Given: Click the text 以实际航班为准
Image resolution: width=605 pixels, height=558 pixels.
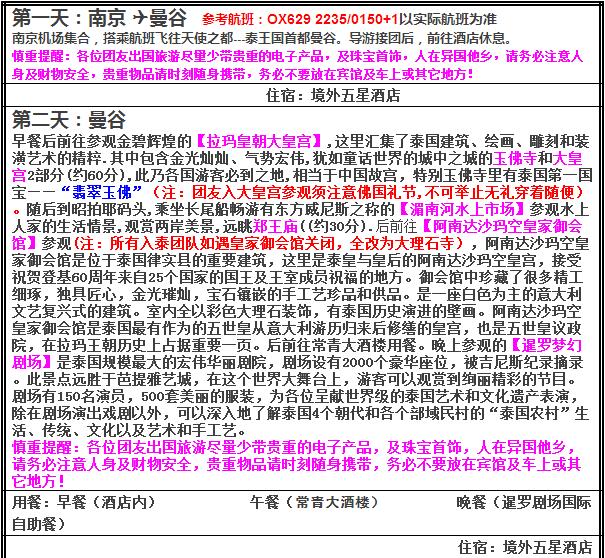Looking at the screenshot, I should (x=448, y=19).
